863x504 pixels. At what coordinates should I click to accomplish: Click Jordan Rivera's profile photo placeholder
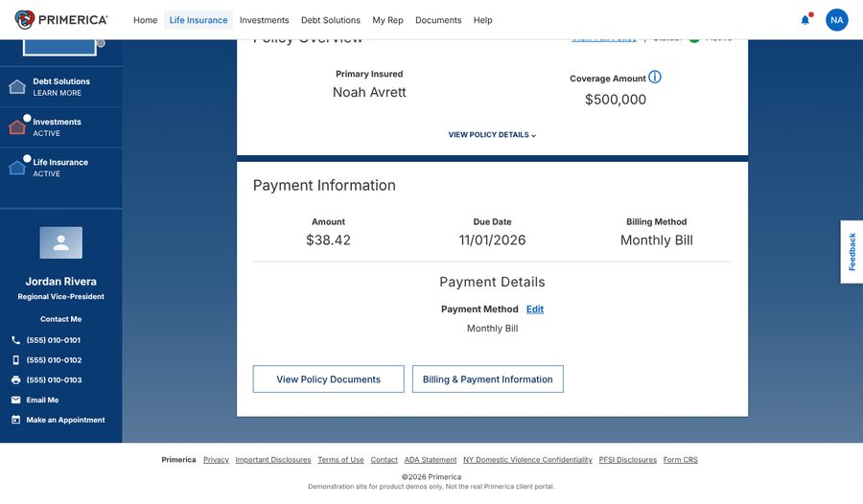(x=61, y=242)
